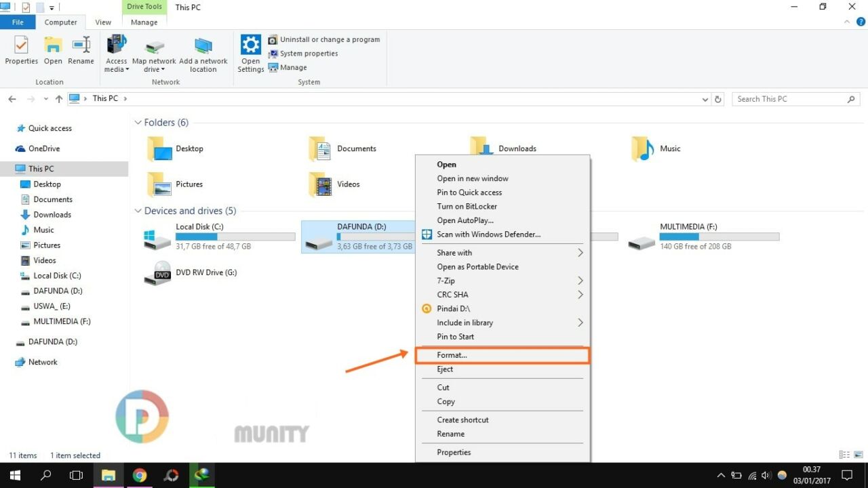Click Uninstall or change a program

(330, 39)
